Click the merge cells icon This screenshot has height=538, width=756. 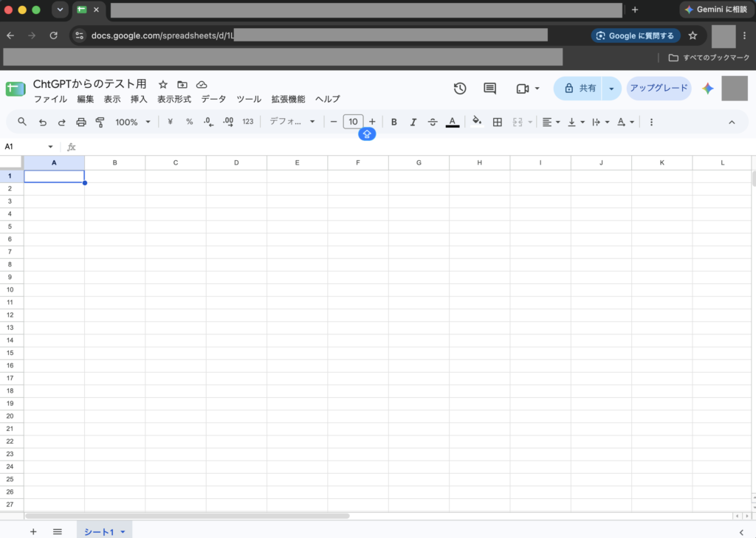point(518,123)
